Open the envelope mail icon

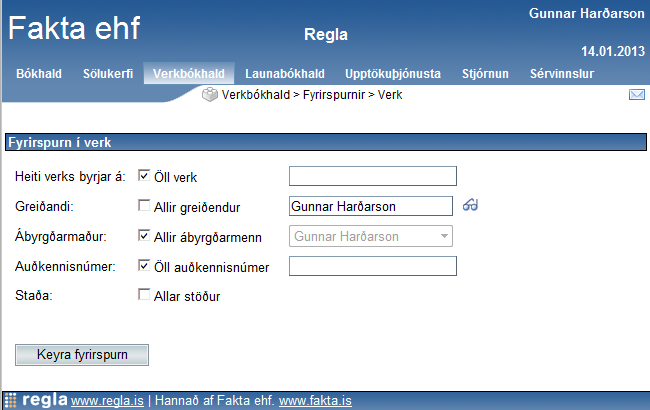click(x=637, y=95)
